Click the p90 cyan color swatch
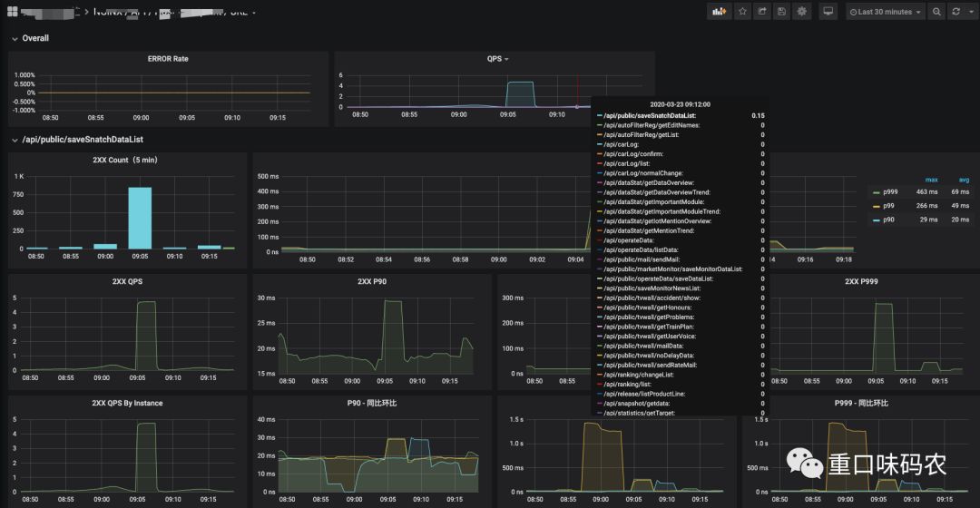 (x=877, y=220)
